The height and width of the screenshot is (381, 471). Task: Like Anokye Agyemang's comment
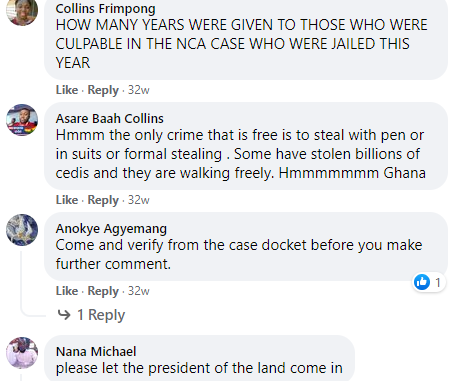pyautogui.click(x=67, y=291)
